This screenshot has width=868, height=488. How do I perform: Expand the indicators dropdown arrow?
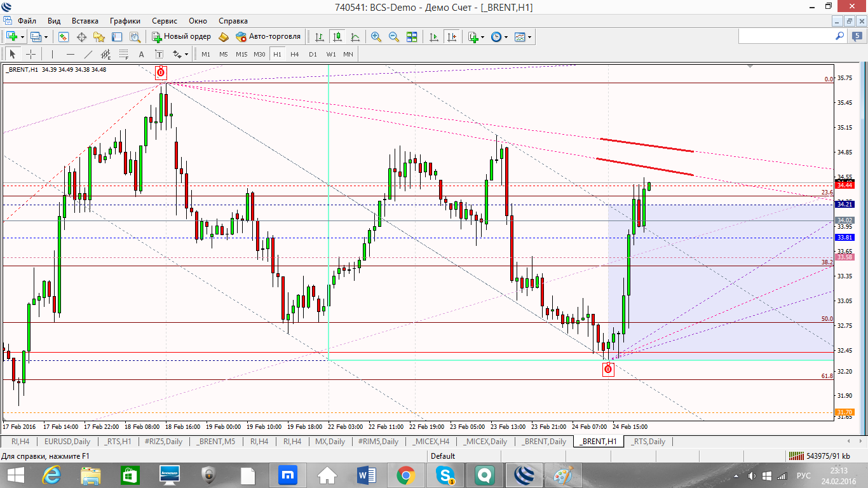coord(482,37)
